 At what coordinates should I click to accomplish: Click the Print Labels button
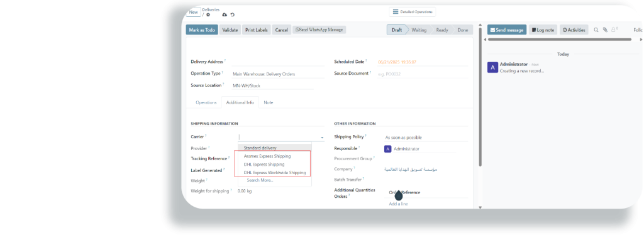pos(257,30)
